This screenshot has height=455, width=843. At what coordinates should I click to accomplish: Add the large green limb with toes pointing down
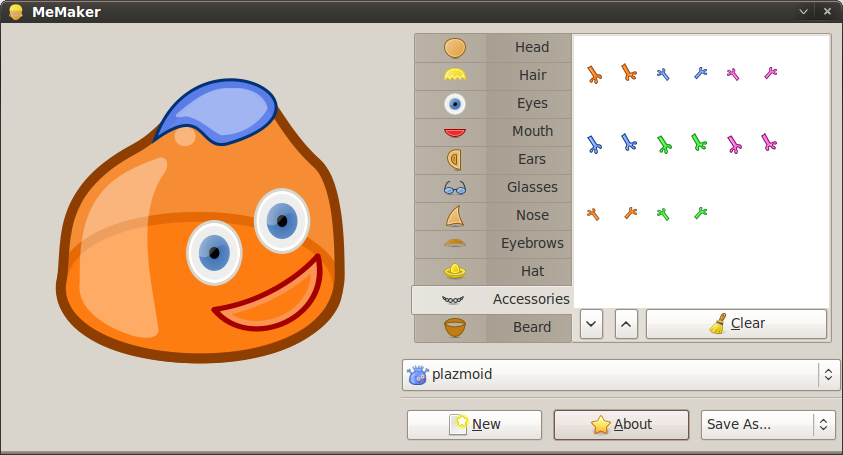(665, 144)
